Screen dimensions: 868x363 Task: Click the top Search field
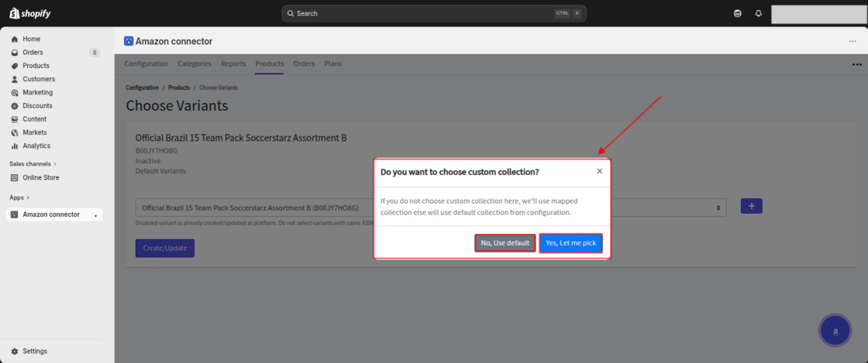coord(434,13)
